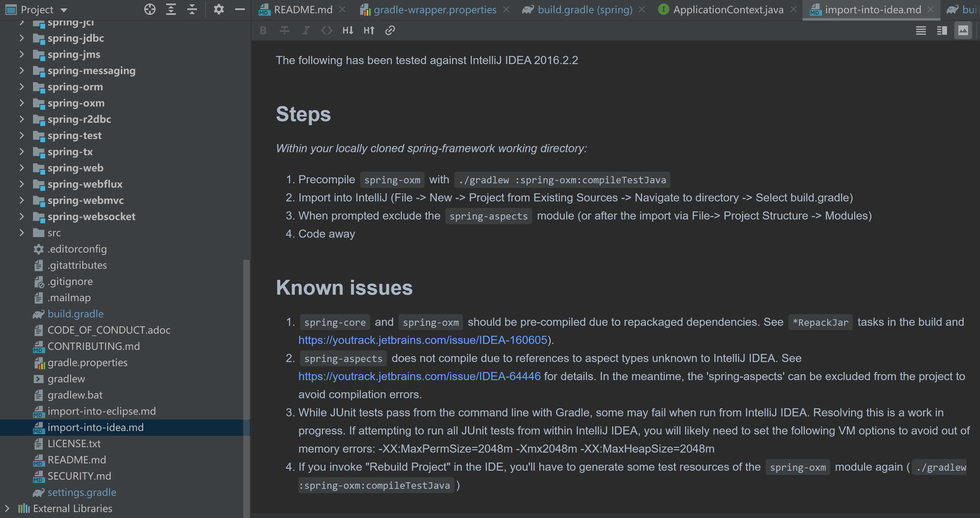Click the Locate/Select Opened File target icon
This screenshot has width=980, height=518.
click(x=150, y=9)
